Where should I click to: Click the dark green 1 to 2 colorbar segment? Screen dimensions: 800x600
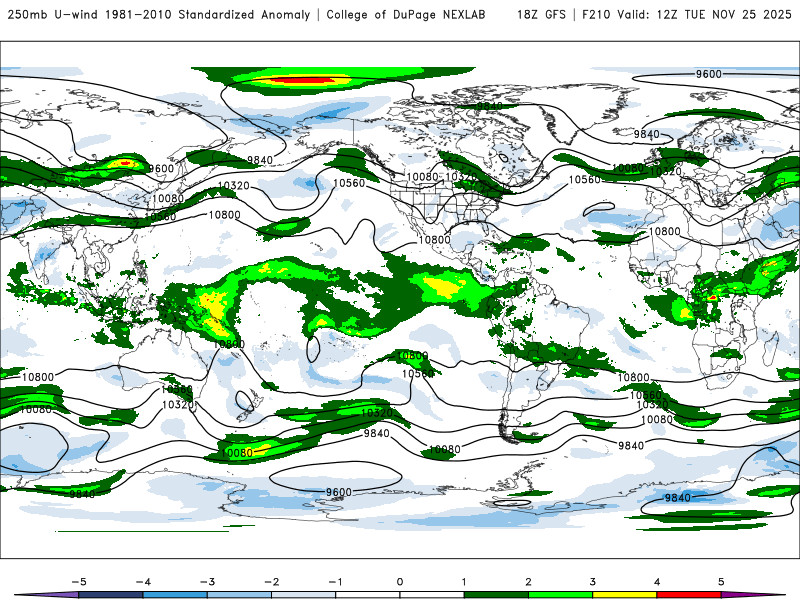[496, 595]
